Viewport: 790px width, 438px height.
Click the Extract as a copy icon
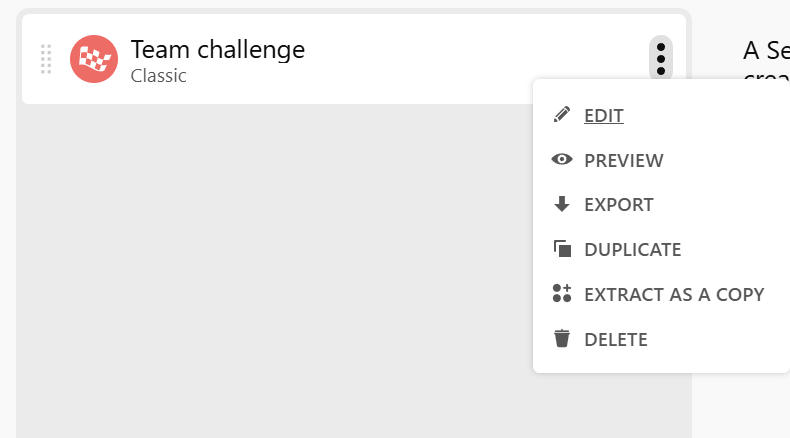[x=562, y=294]
